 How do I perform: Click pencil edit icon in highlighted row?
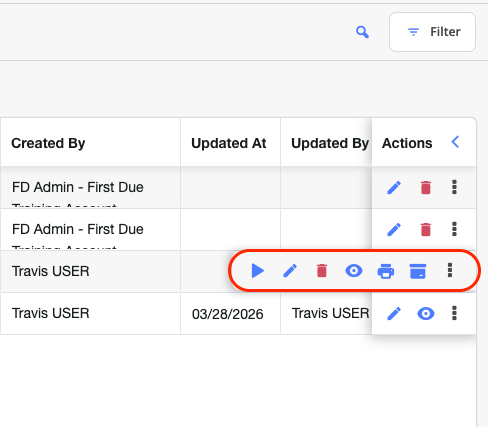tap(290, 271)
